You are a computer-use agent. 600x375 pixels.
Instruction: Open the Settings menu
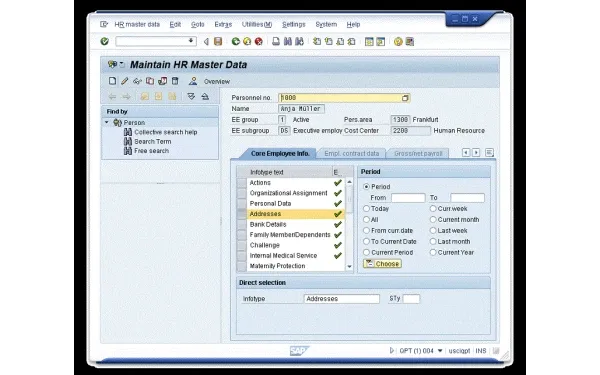(x=293, y=24)
